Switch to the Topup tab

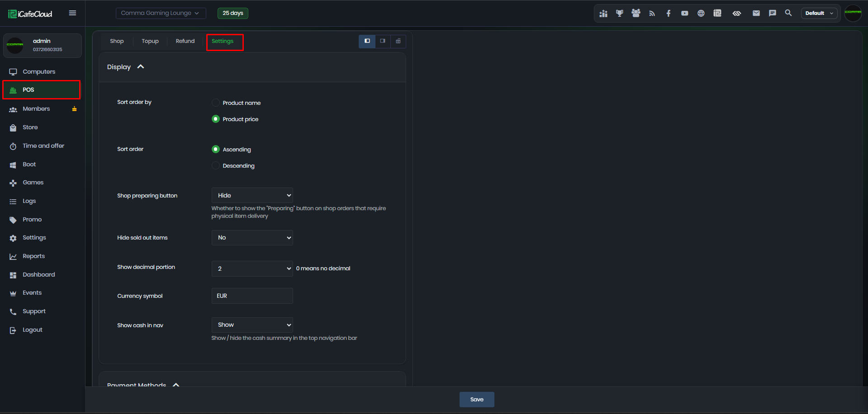point(150,41)
